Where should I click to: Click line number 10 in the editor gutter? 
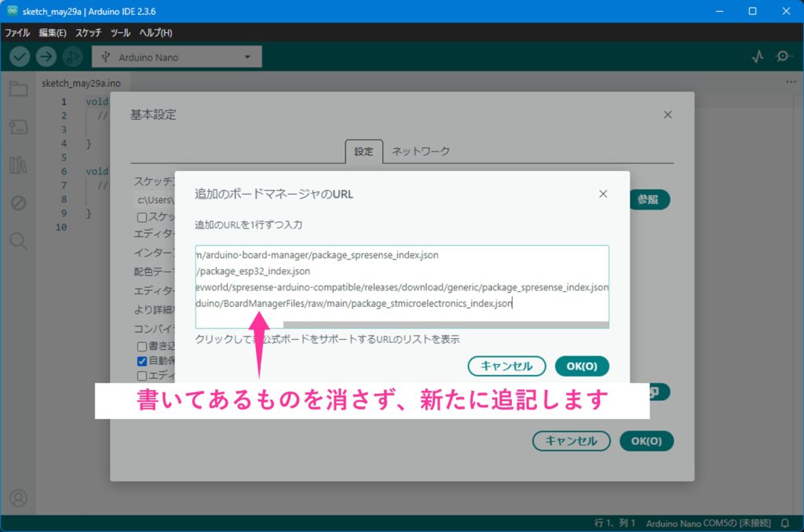(61, 227)
